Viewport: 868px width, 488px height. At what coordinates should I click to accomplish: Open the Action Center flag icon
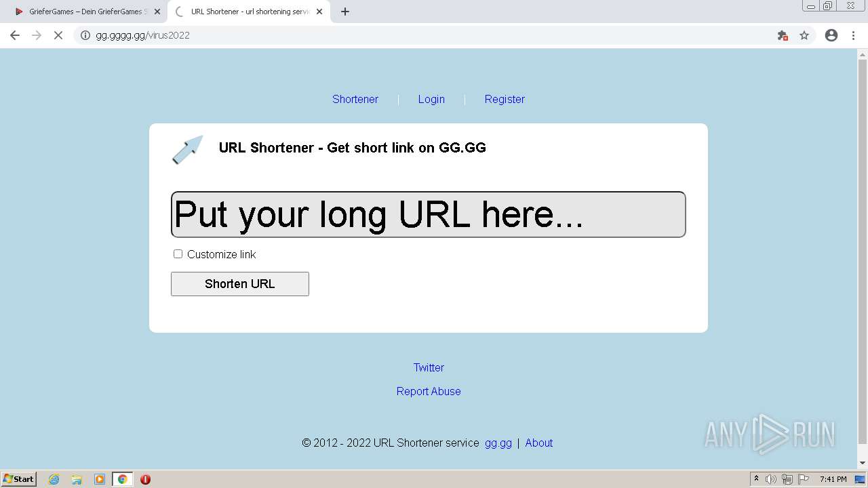coord(804,479)
